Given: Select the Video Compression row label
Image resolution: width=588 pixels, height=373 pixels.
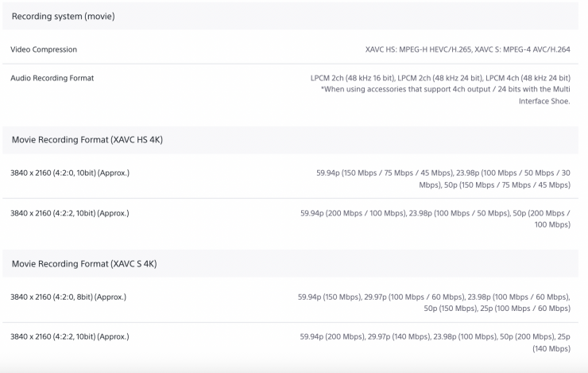Looking at the screenshot, I should pyautogui.click(x=44, y=49).
